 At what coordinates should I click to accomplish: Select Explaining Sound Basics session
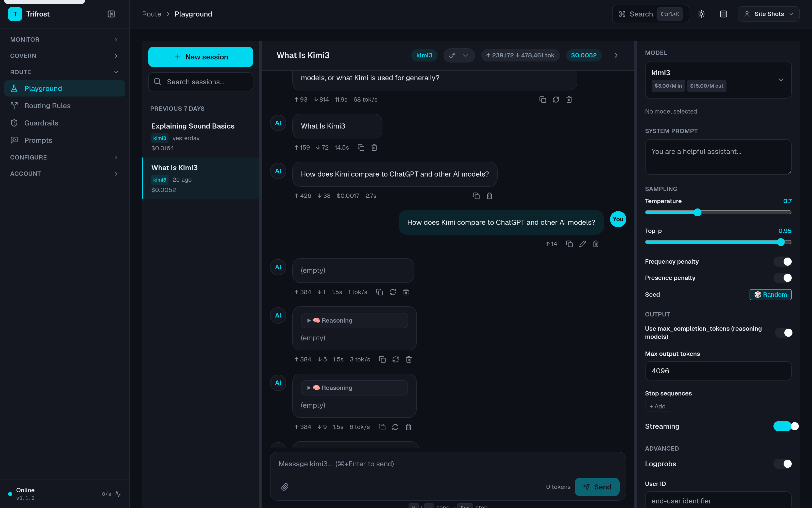pos(201,137)
